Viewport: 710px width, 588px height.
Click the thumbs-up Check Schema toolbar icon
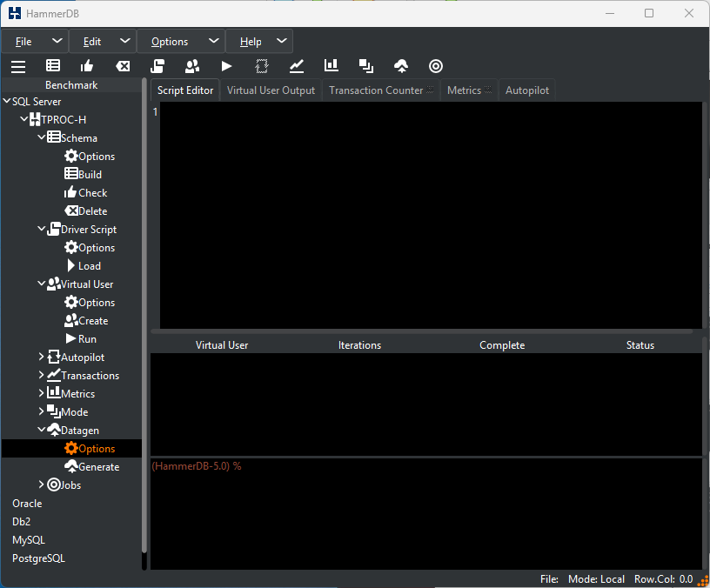[87, 66]
